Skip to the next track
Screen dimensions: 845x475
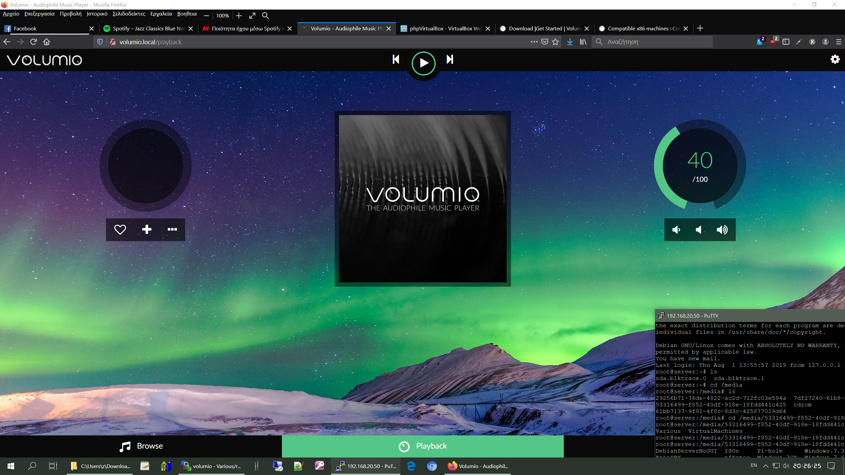[450, 59]
